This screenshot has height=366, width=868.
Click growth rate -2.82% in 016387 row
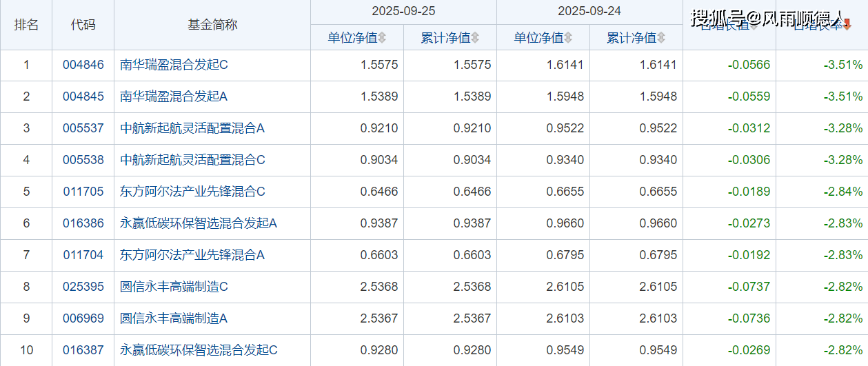pos(843,350)
